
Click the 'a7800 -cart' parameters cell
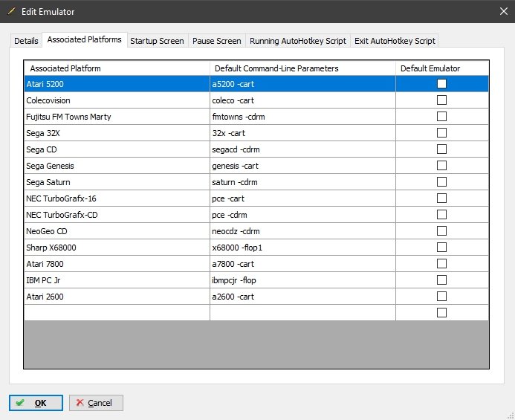point(302,264)
